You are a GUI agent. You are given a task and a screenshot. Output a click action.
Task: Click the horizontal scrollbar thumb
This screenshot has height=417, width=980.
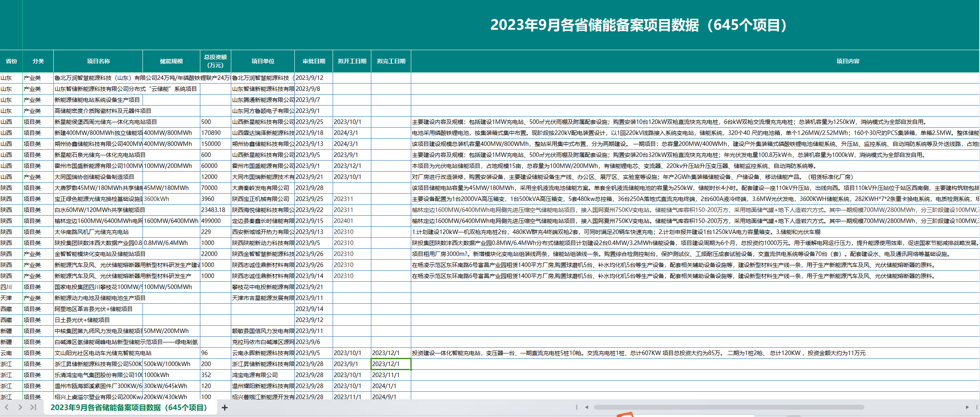[729, 407]
